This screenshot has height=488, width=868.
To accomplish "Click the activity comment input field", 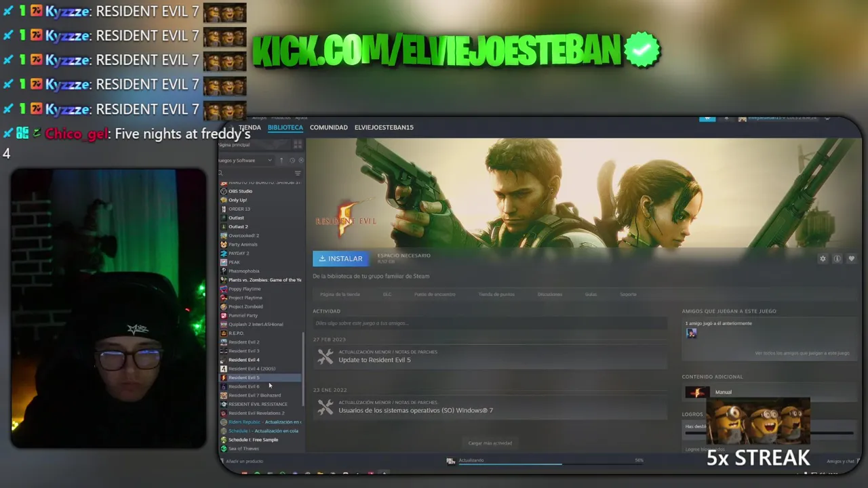I will (490, 323).
